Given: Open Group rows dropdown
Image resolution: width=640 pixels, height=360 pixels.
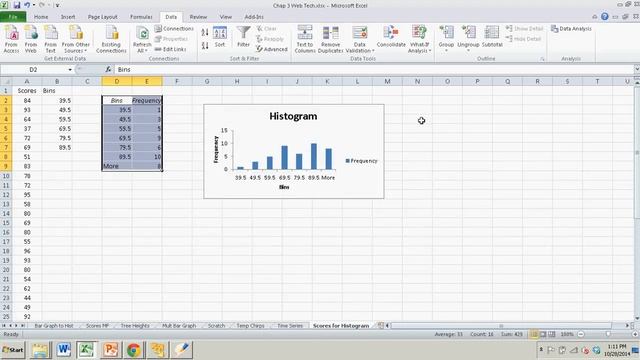Looking at the screenshot, I should [446, 39].
